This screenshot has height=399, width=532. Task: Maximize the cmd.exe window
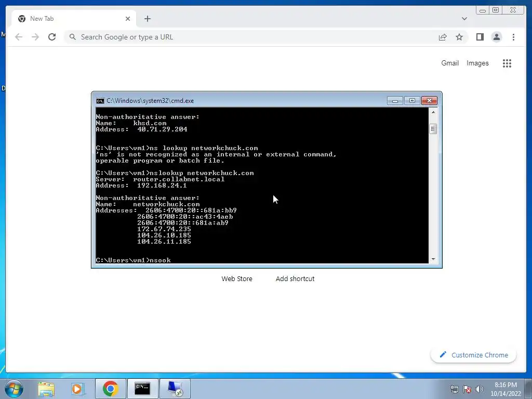pos(412,101)
